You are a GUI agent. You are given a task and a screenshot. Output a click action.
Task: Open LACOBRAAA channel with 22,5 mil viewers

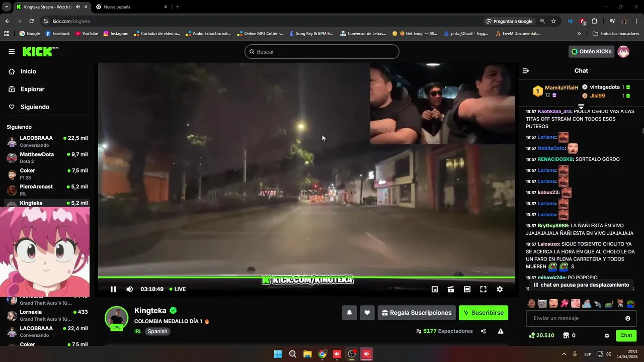(47, 141)
